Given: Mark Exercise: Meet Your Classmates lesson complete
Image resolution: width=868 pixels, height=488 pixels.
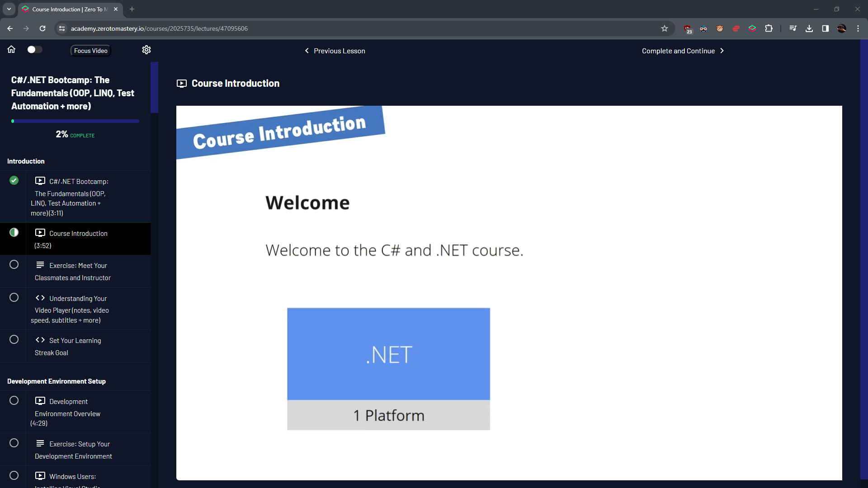Looking at the screenshot, I should 14,264.
